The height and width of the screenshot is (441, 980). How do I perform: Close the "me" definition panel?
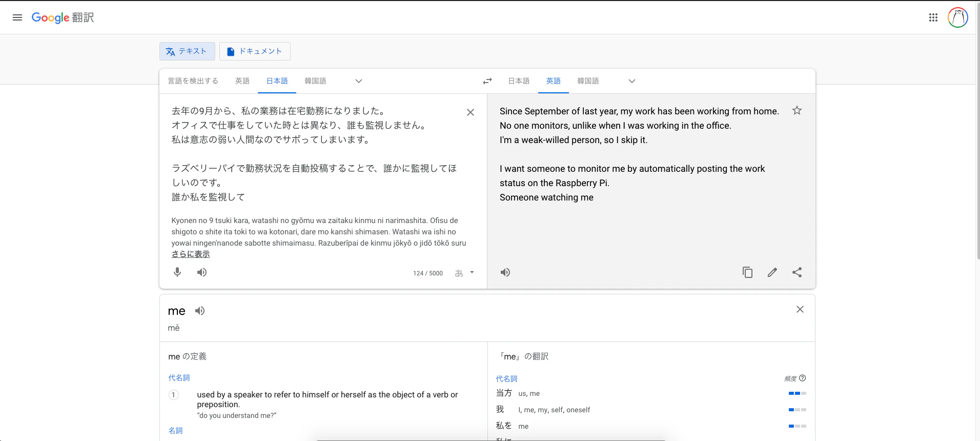coord(800,309)
